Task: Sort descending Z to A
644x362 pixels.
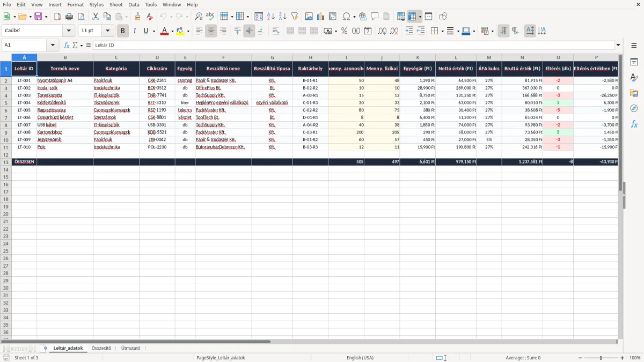Action: 283,17
